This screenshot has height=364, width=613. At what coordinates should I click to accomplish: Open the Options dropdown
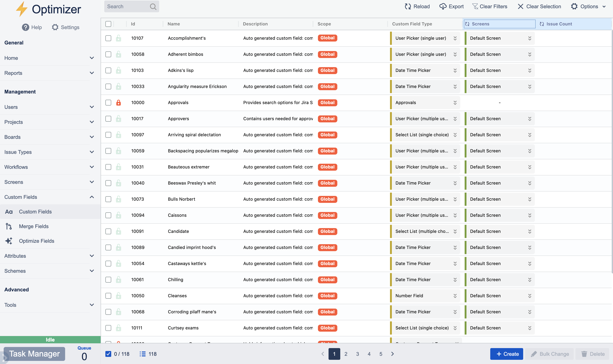coord(589,6)
